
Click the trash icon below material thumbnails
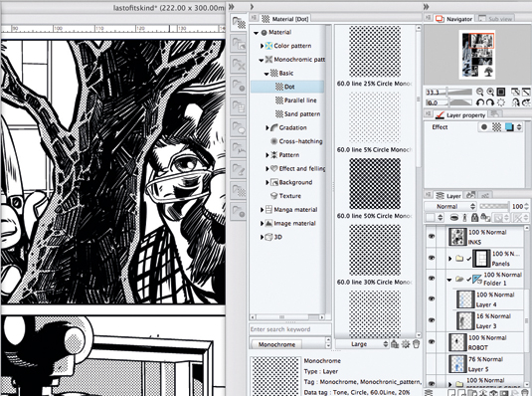click(x=416, y=344)
